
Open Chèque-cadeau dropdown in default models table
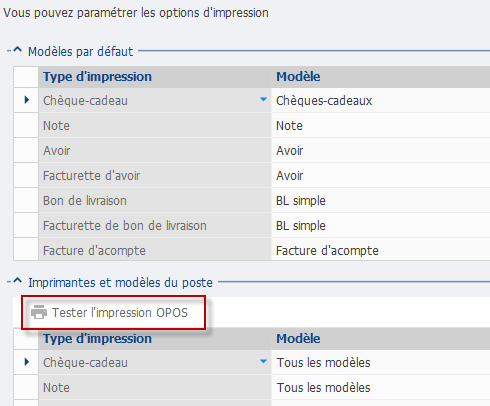[x=263, y=100]
